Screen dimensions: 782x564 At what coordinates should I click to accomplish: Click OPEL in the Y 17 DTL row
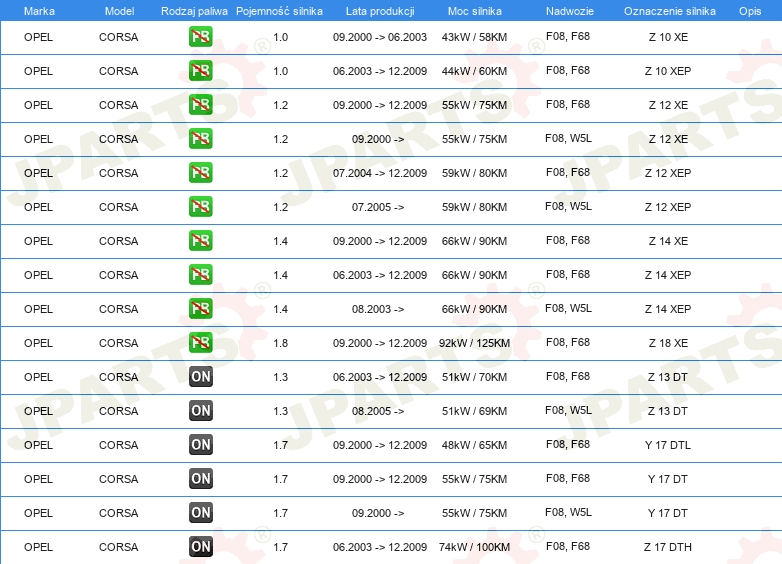[38, 445]
